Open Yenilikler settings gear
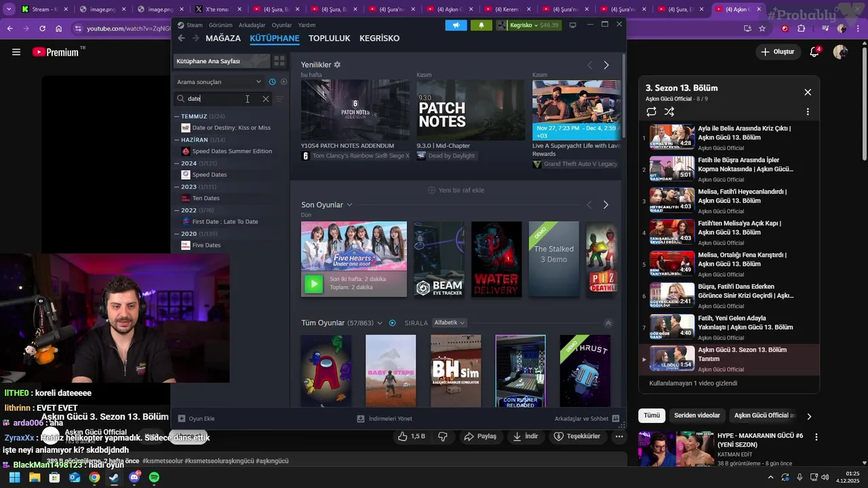 click(x=337, y=64)
